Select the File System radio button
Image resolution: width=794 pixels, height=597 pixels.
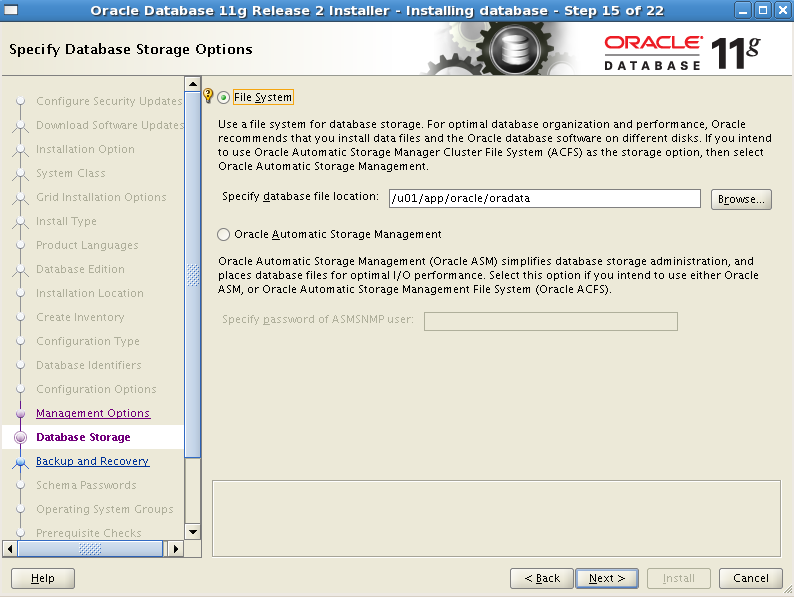[x=223, y=97]
